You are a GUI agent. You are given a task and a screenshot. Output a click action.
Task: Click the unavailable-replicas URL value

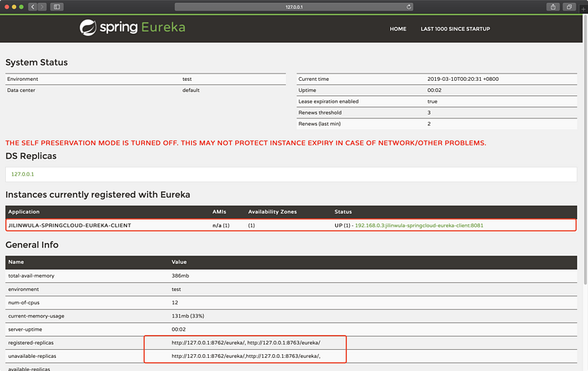[x=246, y=356]
